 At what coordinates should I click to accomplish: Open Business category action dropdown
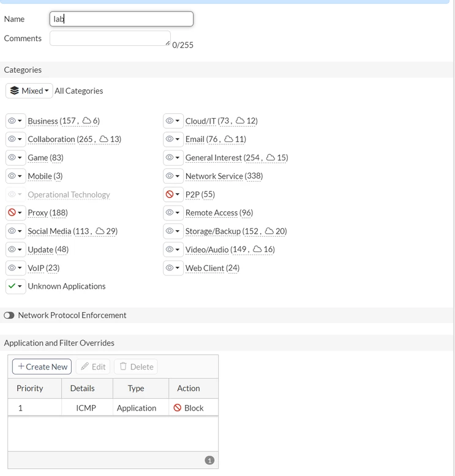[x=15, y=121]
